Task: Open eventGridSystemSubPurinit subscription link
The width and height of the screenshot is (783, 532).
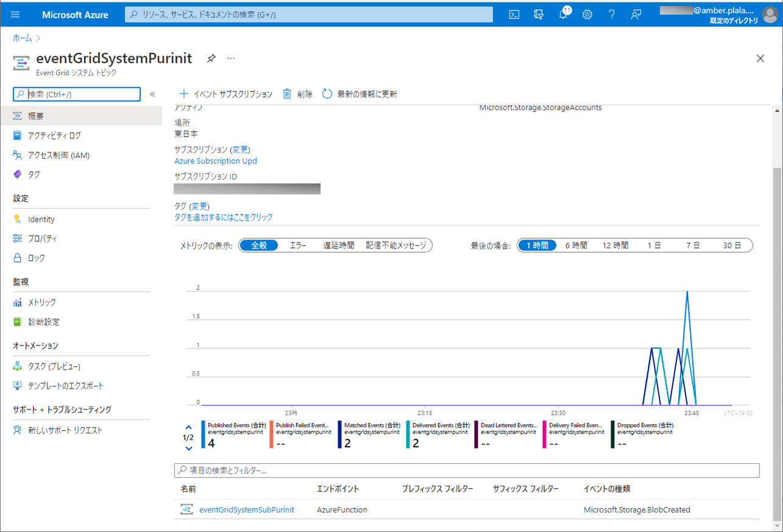Action: pos(246,509)
